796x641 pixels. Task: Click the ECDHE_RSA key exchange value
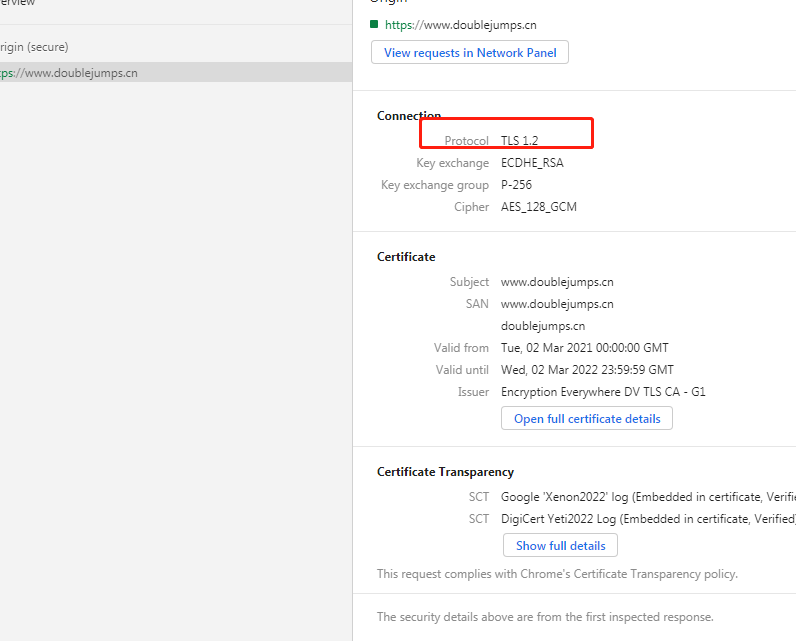click(532, 163)
